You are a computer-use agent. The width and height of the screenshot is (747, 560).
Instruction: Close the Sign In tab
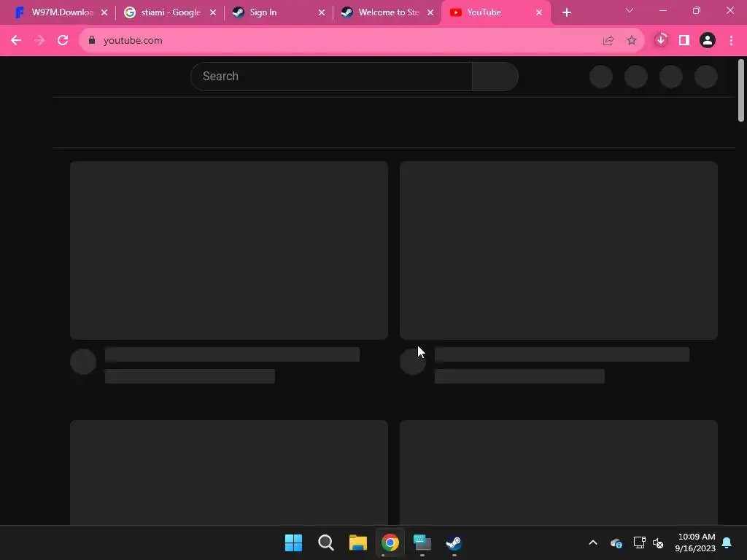point(322,13)
